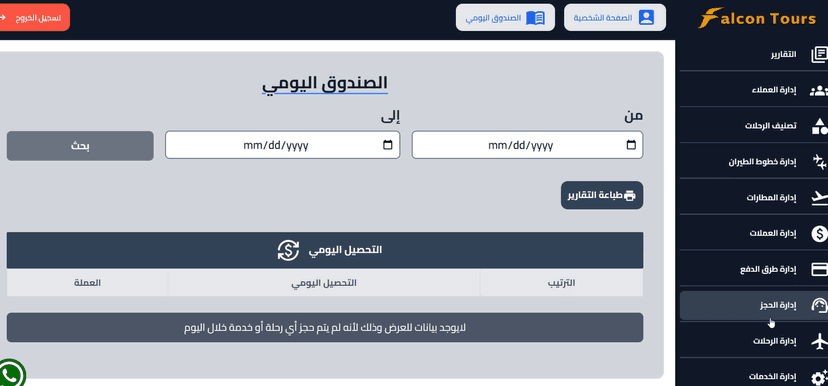Click the التحصيل اليومي column header
This screenshot has width=828, height=386.
click(x=324, y=283)
